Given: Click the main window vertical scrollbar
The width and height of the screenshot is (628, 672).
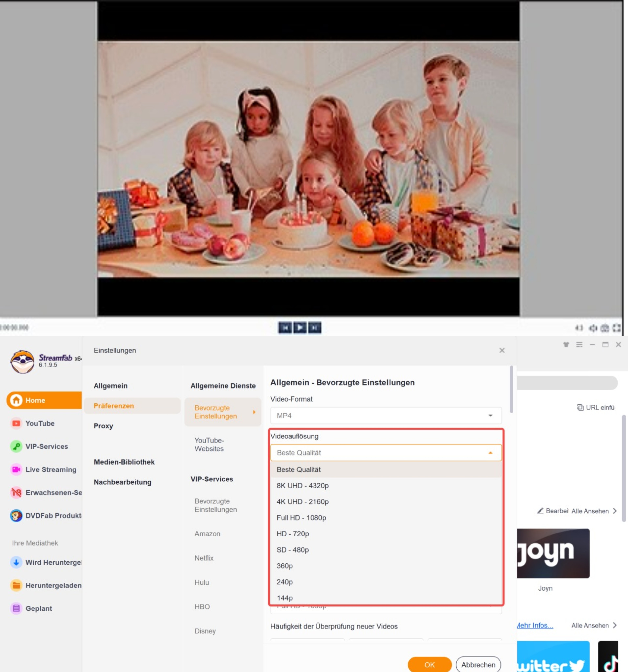Looking at the screenshot, I should click(x=624, y=469).
